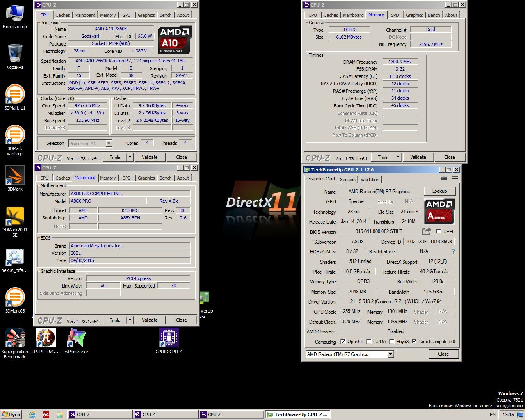Toggle the OpenCL checkbox
Viewport: 525px width, 420px height.
343,342
